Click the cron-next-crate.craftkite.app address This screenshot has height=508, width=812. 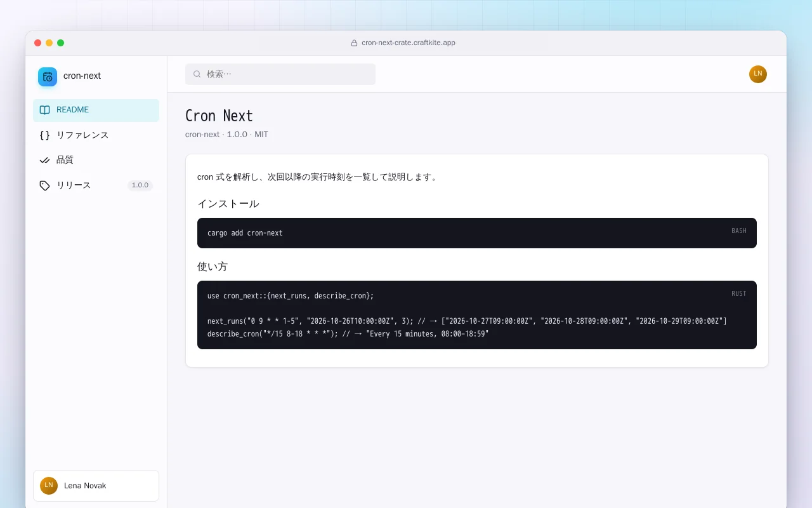pyautogui.click(x=409, y=43)
